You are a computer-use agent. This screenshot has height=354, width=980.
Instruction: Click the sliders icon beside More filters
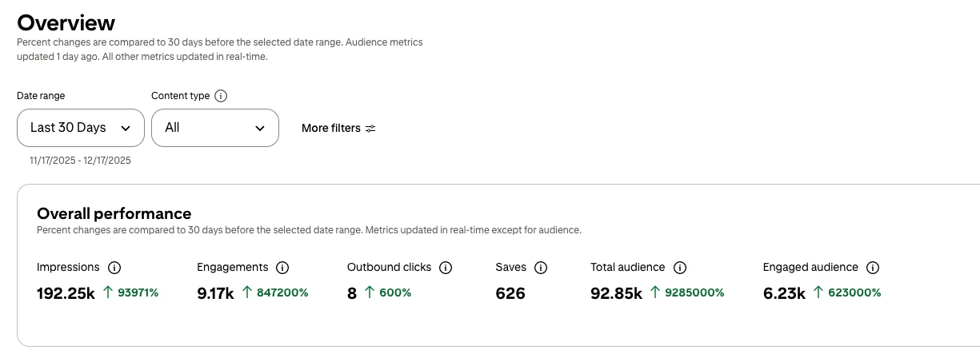[x=370, y=128]
